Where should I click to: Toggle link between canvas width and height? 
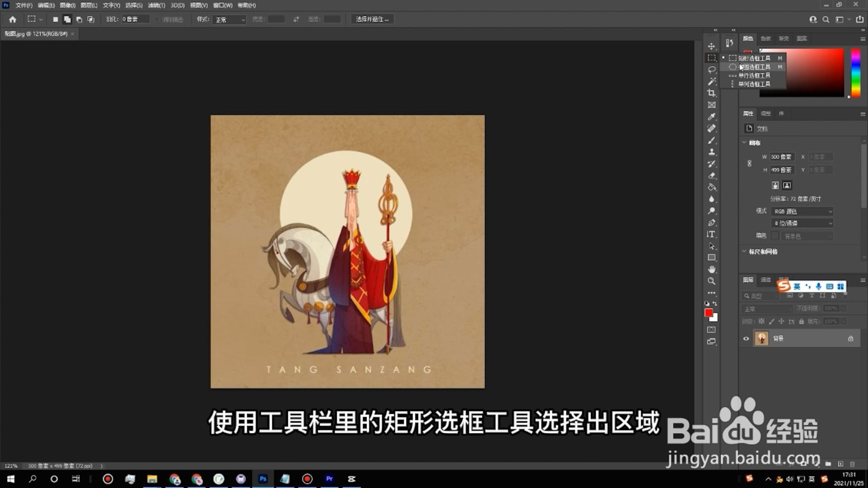pyautogui.click(x=749, y=163)
